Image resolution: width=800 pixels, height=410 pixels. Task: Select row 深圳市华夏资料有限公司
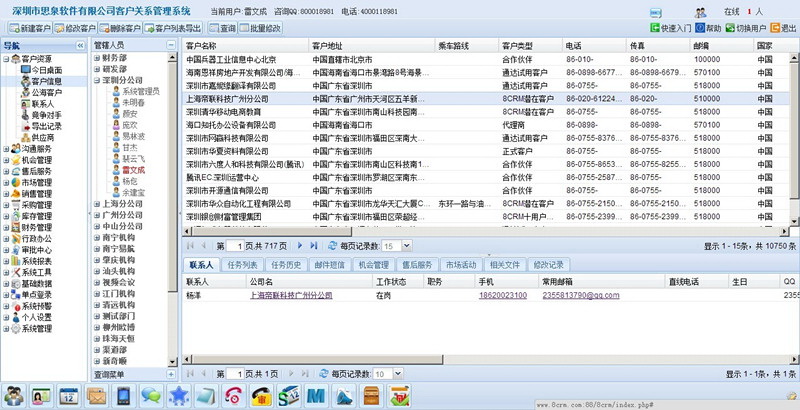(x=486, y=151)
